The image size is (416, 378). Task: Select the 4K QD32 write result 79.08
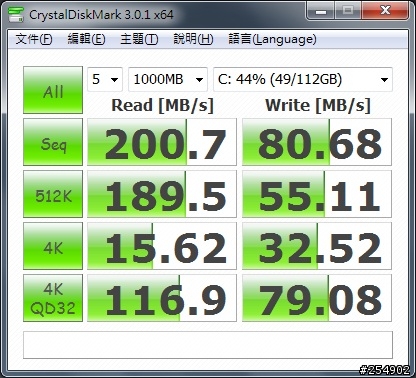(x=317, y=298)
